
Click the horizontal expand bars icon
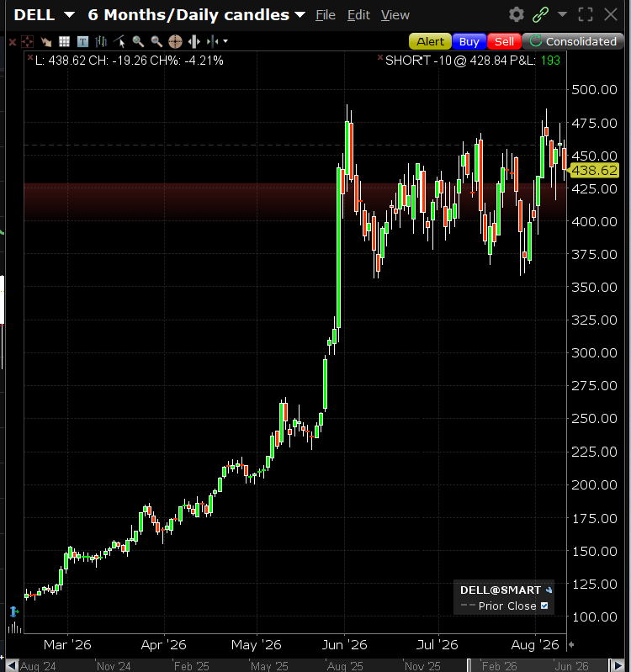[x=194, y=41]
